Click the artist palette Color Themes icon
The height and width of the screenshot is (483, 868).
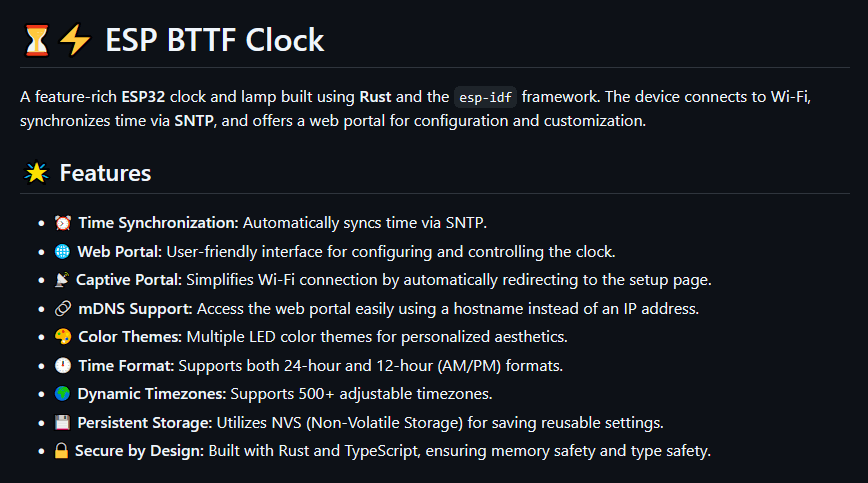63,337
